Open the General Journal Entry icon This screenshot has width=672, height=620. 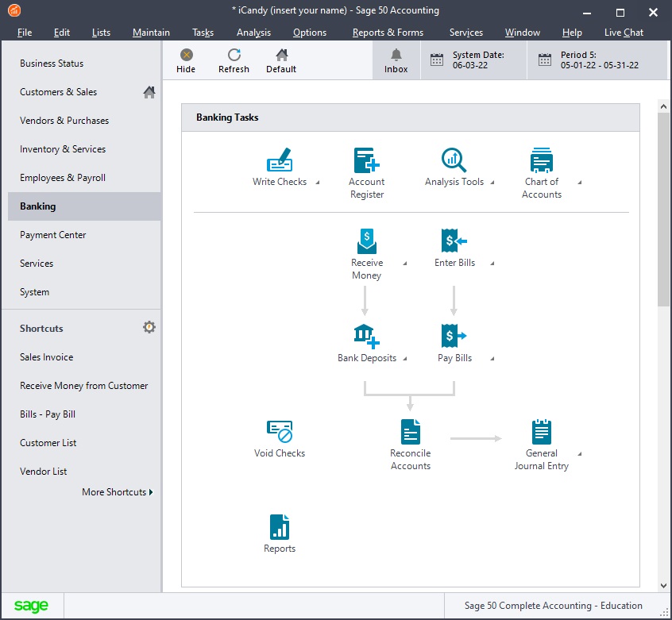click(x=541, y=432)
